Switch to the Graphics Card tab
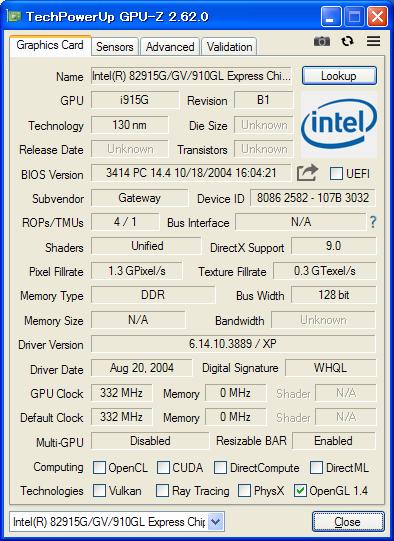Screen dimensions: 394x541 coord(50,45)
